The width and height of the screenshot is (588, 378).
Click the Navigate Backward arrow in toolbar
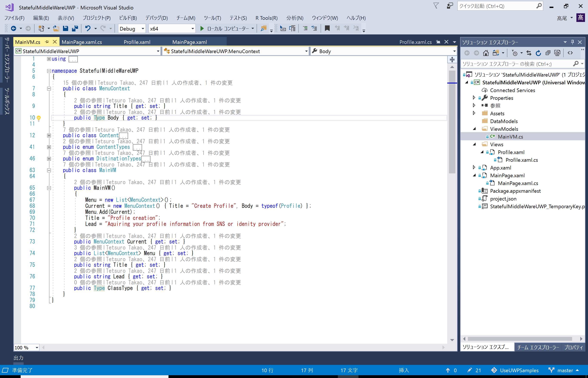coord(14,28)
